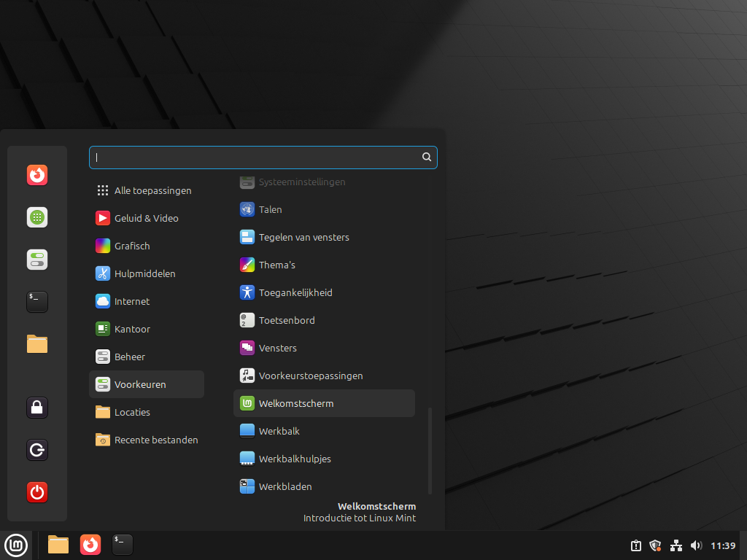Click the Voorkeurstoepassingen icon
Image resolution: width=747 pixels, height=560 pixels.
(x=247, y=376)
